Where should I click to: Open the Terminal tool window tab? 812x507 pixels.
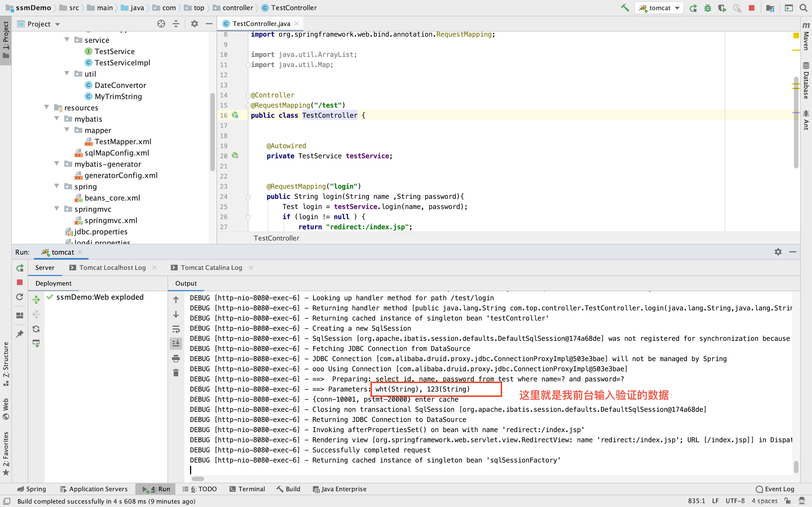click(x=247, y=489)
